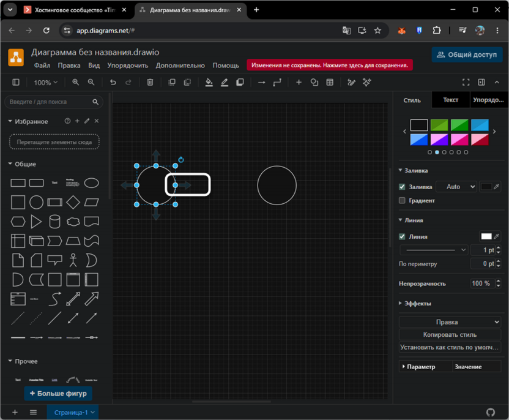Undo the last action
509x420 pixels.
coord(113,82)
